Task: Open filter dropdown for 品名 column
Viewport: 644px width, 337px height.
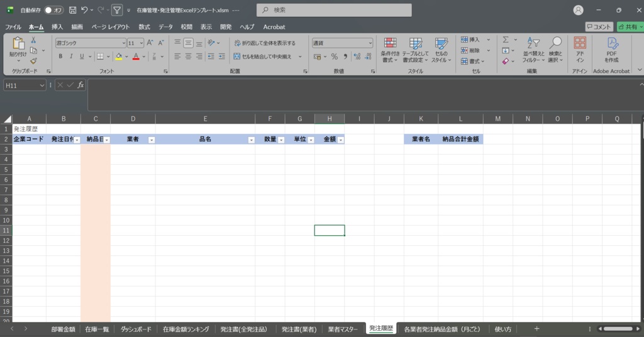Action: pos(251,140)
